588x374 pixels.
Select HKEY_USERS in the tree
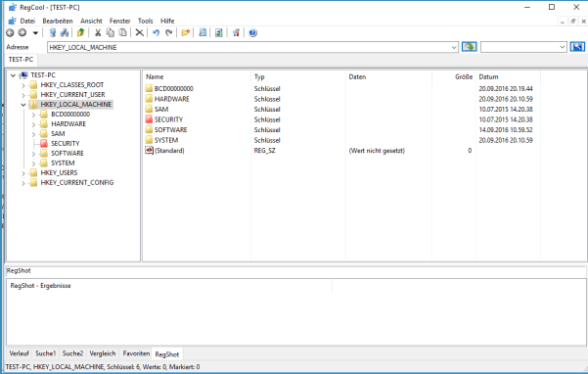59,172
